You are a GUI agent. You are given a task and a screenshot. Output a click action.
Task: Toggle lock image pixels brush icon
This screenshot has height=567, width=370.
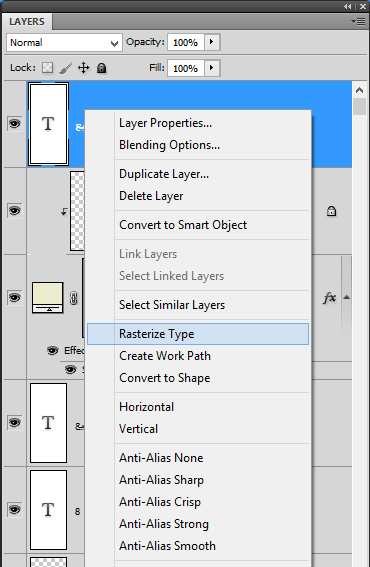coord(65,68)
